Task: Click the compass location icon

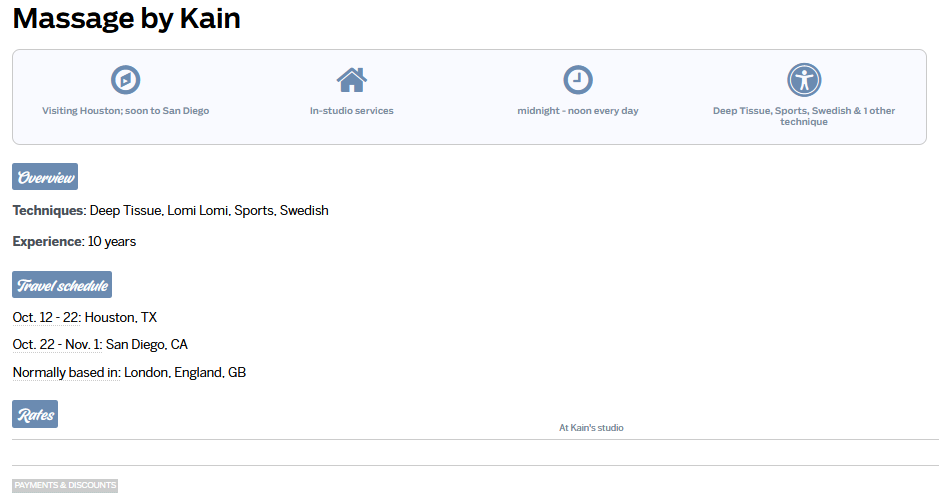Action: pos(125,79)
